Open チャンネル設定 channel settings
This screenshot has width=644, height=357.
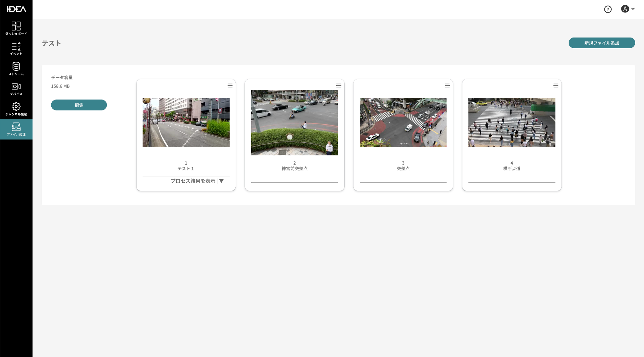pyautogui.click(x=16, y=109)
